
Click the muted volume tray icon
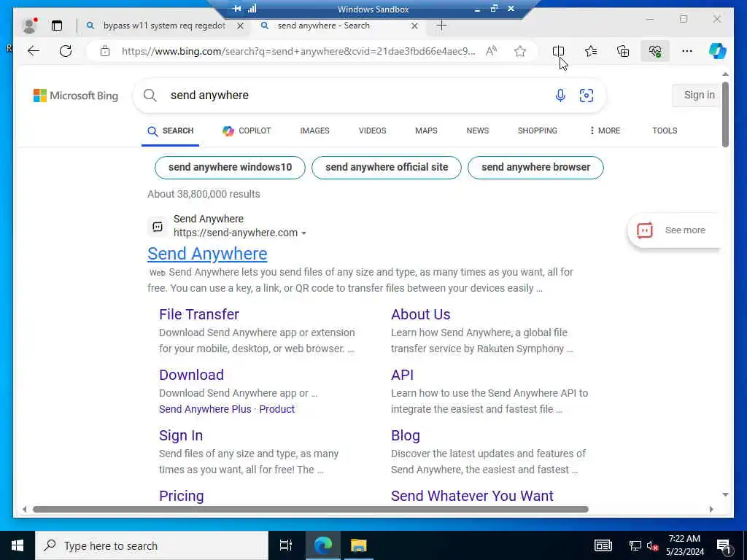(653, 545)
